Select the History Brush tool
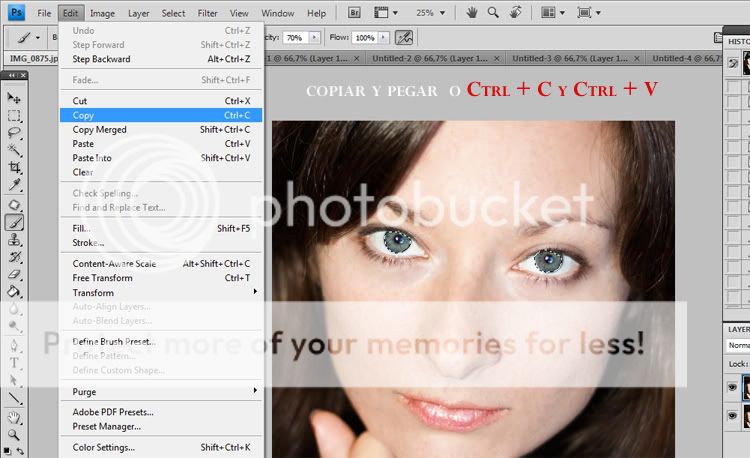 [14, 257]
